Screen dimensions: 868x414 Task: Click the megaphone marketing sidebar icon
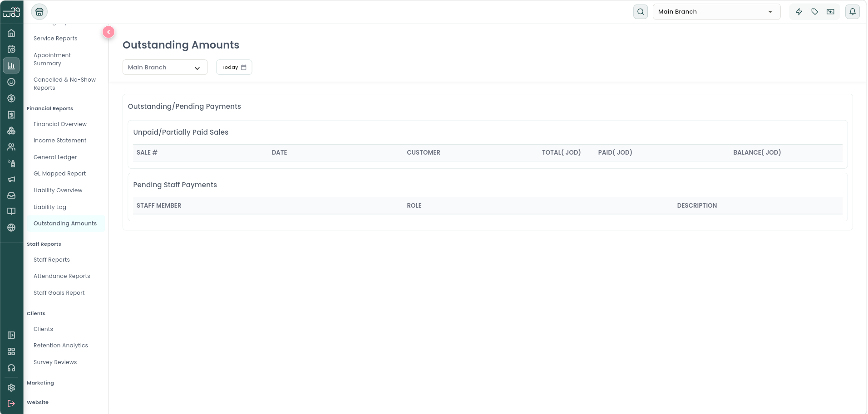(x=11, y=179)
